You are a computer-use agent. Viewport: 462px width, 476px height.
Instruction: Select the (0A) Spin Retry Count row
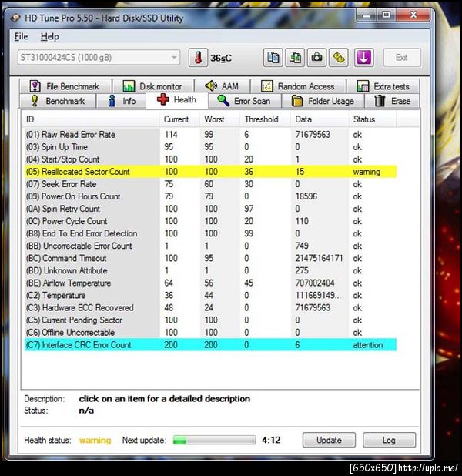[x=210, y=209]
